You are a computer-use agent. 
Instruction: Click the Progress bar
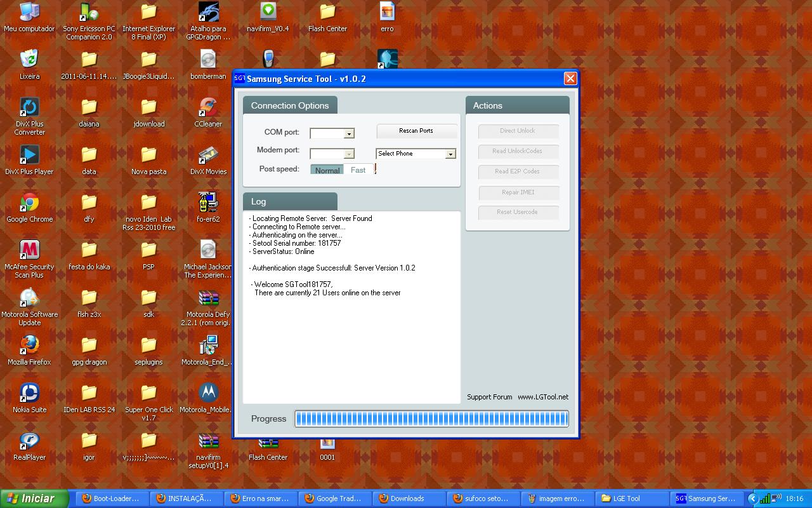point(431,418)
